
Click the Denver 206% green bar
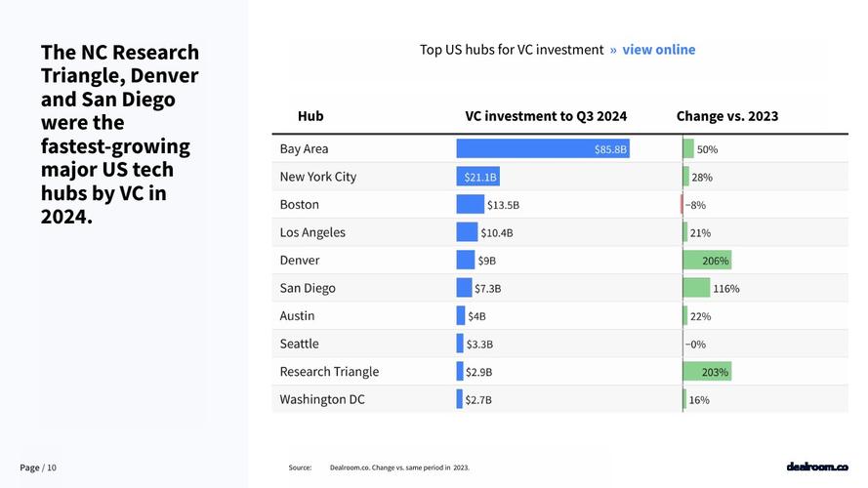(708, 260)
